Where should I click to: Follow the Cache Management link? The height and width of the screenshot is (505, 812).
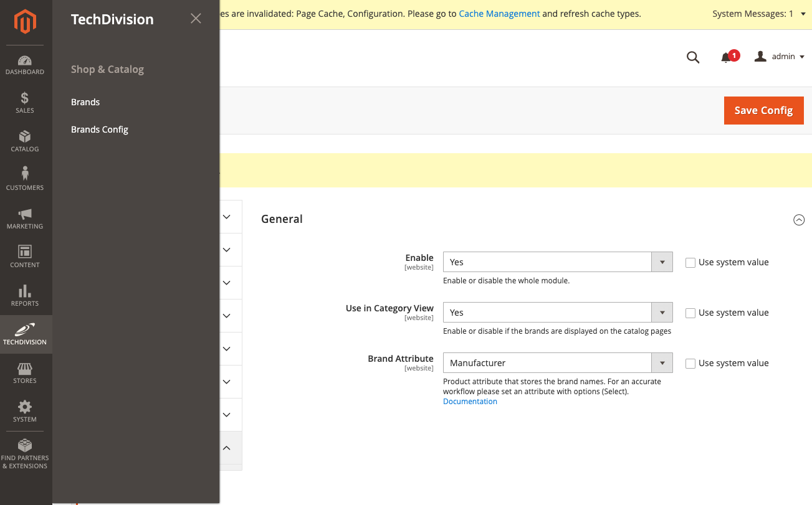tap(499, 14)
